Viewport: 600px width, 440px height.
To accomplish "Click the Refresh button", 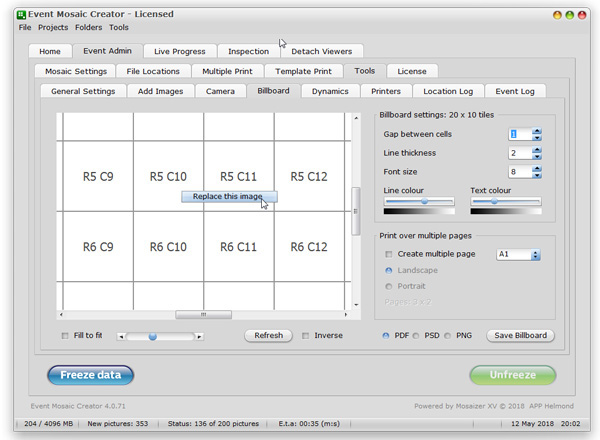I will coord(269,336).
